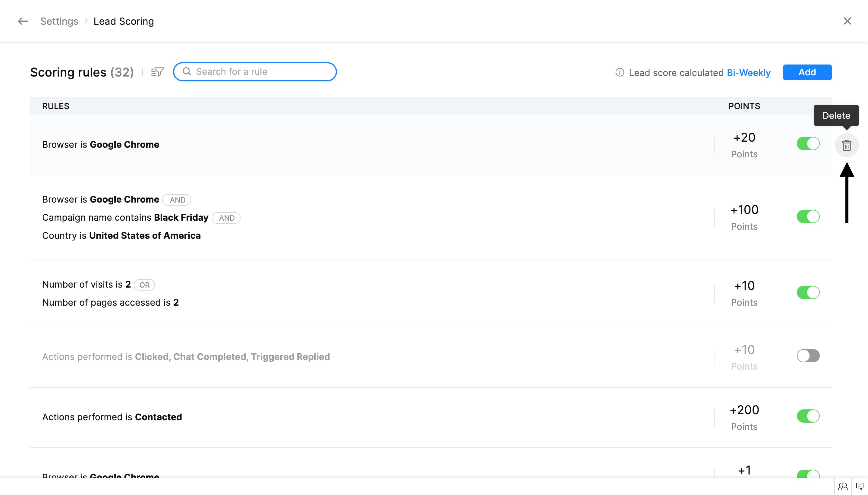Click the Delete trash icon
868x495 pixels.
pos(846,146)
